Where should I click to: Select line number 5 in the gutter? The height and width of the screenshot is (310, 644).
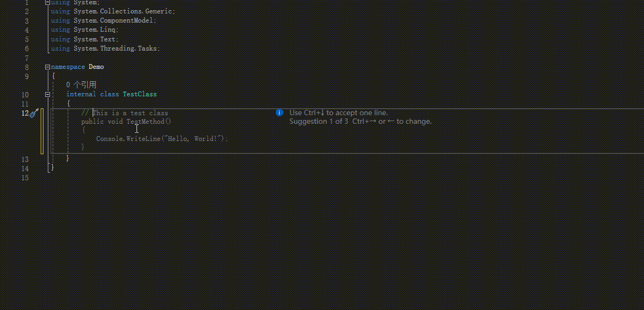pyautogui.click(x=27, y=39)
